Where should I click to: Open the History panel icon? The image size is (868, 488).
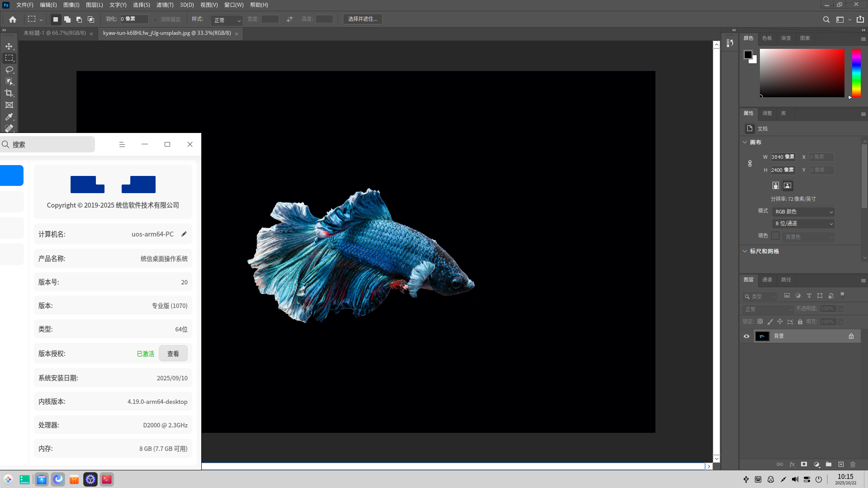[x=730, y=43]
